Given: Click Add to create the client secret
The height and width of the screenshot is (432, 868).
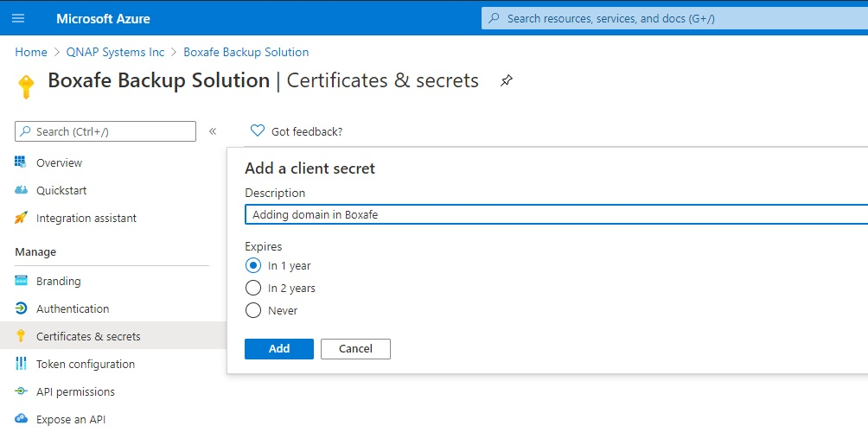Looking at the screenshot, I should tap(279, 349).
